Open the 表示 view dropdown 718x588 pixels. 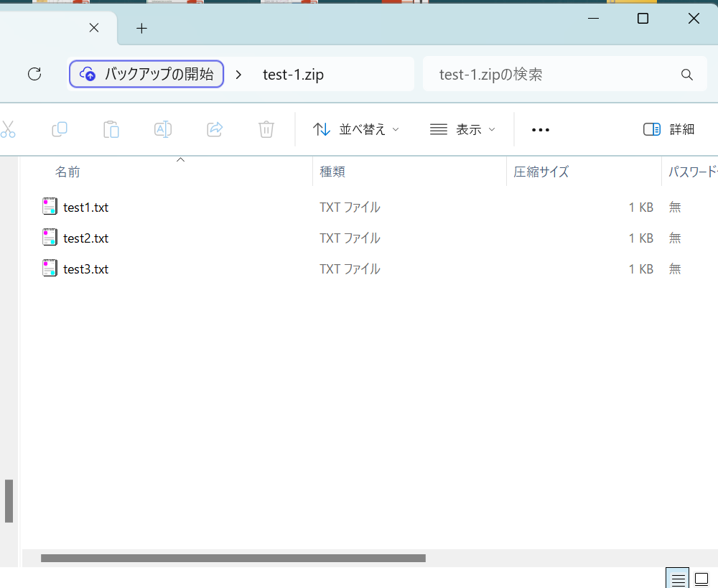coord(462,130)
